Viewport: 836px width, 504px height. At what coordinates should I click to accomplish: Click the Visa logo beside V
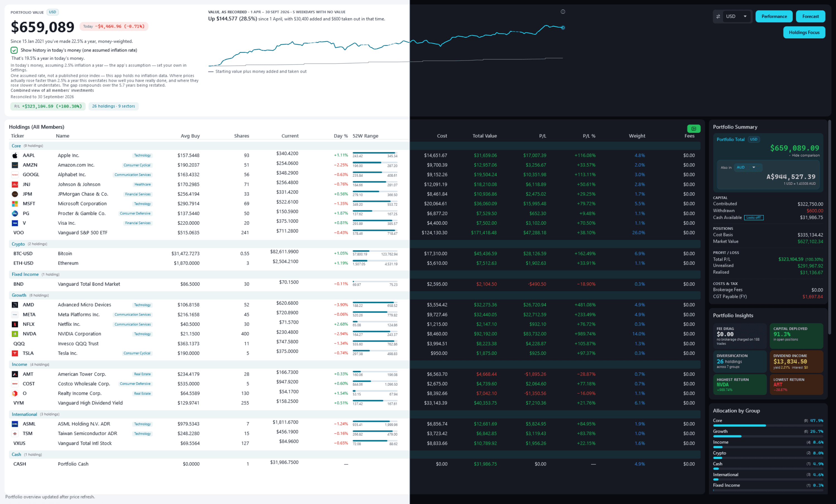(x=15, y=223)
